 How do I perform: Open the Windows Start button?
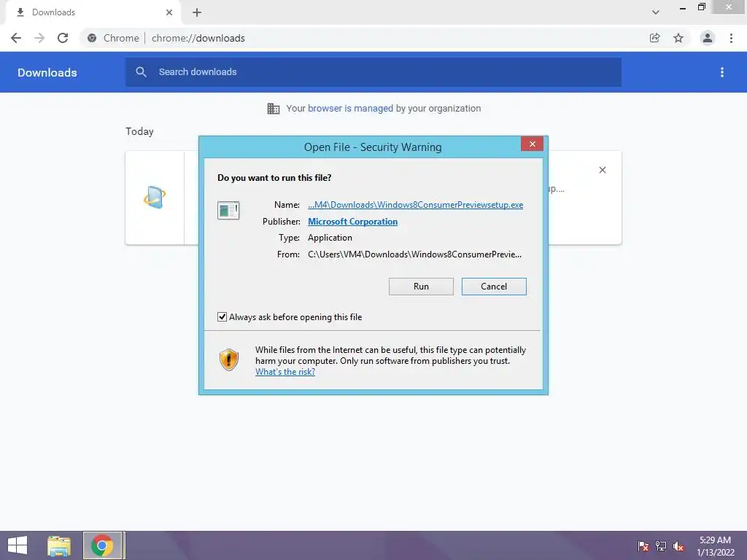click(x=18, y=545)
